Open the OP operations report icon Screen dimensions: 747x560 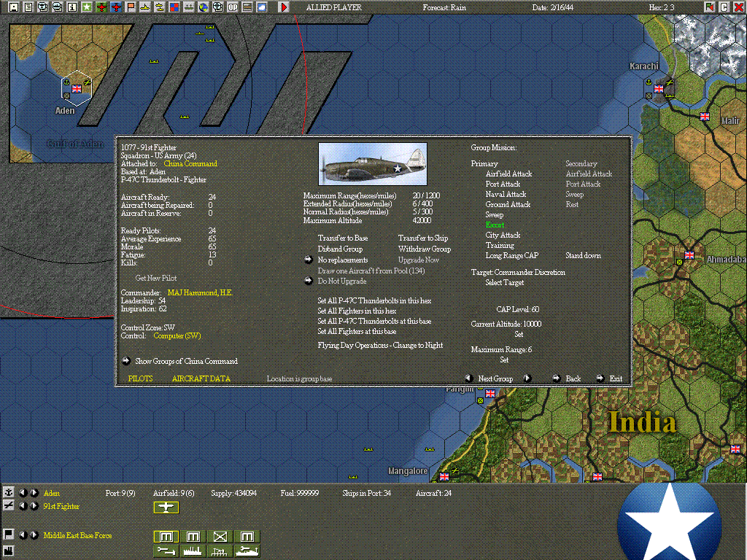[x=233, y=7]
